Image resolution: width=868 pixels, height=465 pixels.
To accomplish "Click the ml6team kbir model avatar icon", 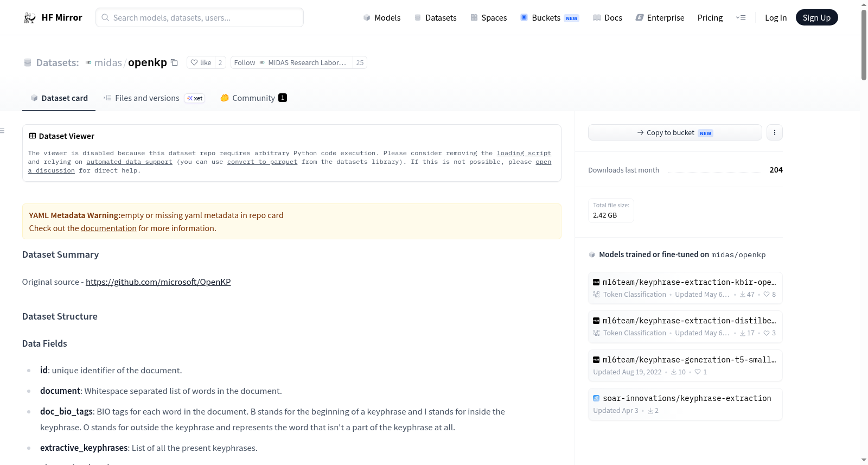I will [x=596, y=282].
